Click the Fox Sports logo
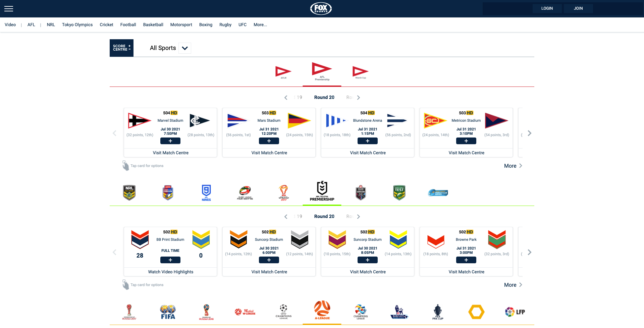Viewport: 644px width, 328px height. [x=321, y=8]
